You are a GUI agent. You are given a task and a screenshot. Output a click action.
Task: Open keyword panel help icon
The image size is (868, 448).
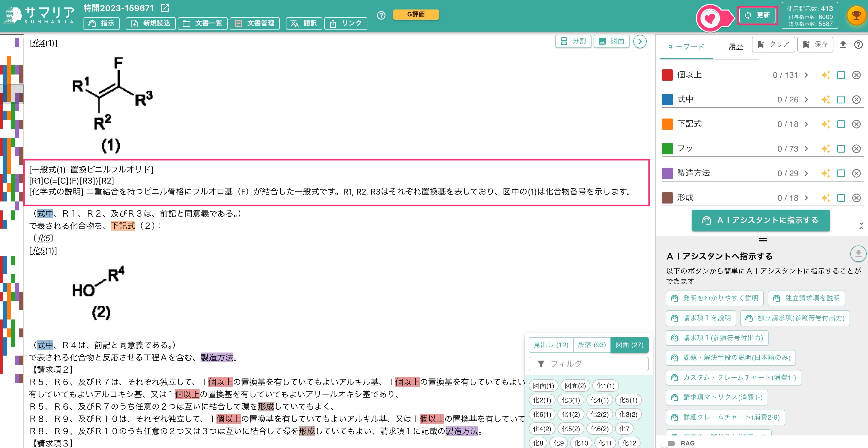click(x=858, y=45)
